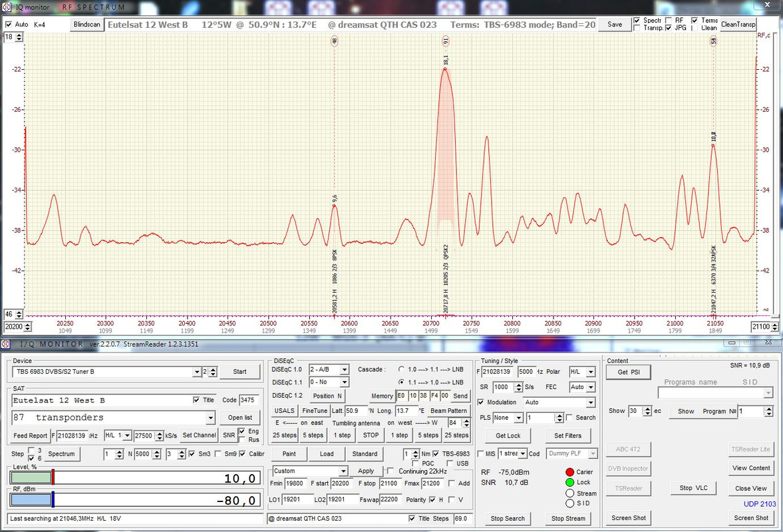
Task: Click the Level % bar
Action: pos(135,477)
